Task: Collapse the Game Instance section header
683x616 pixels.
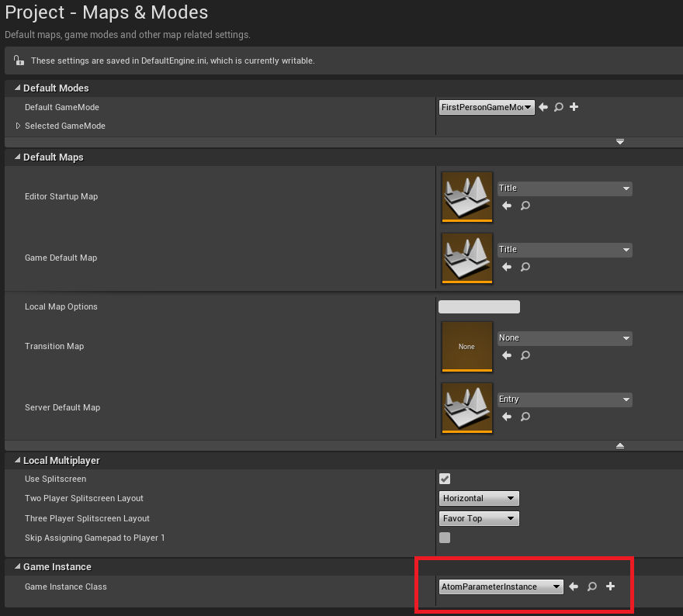Action: point(17,566)
